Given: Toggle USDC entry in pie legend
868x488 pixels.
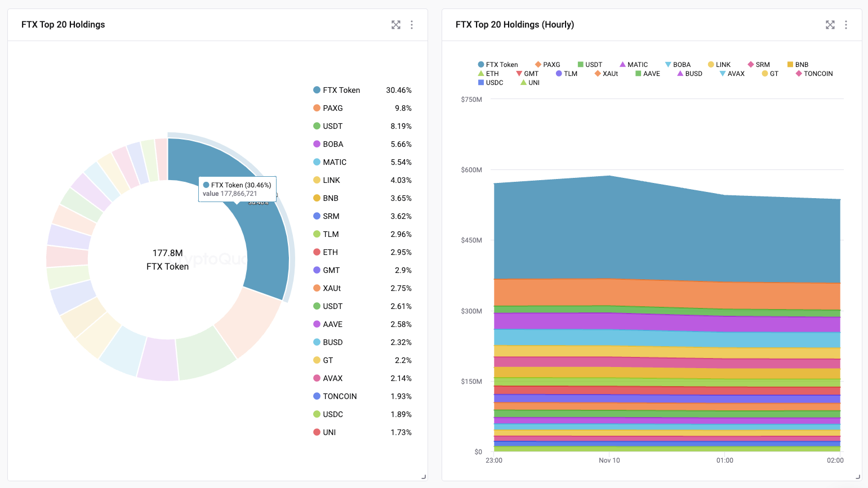Looking at the screenshot, I should [328, 414].
